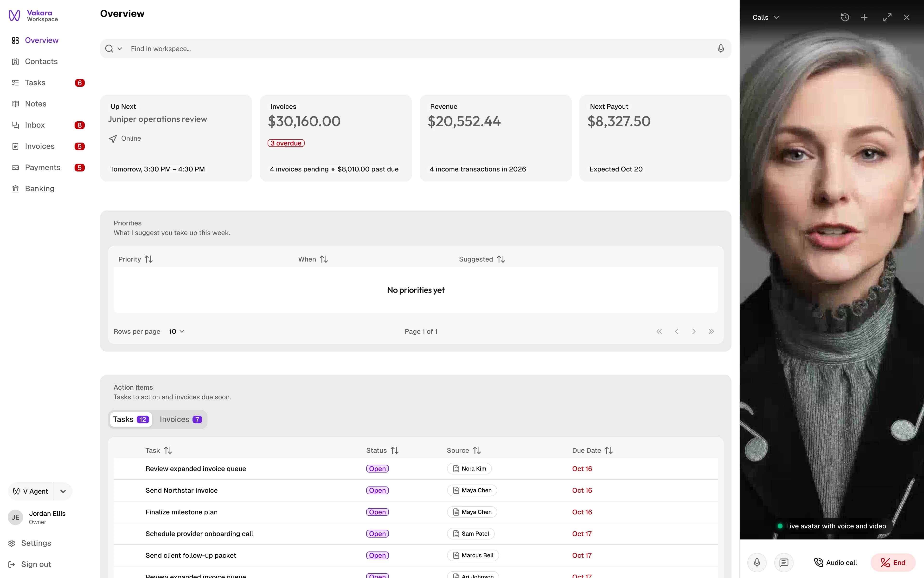This screenshot has width=924, height=578.
Task: Switch to Audio call
Action: tap(835, 562)
